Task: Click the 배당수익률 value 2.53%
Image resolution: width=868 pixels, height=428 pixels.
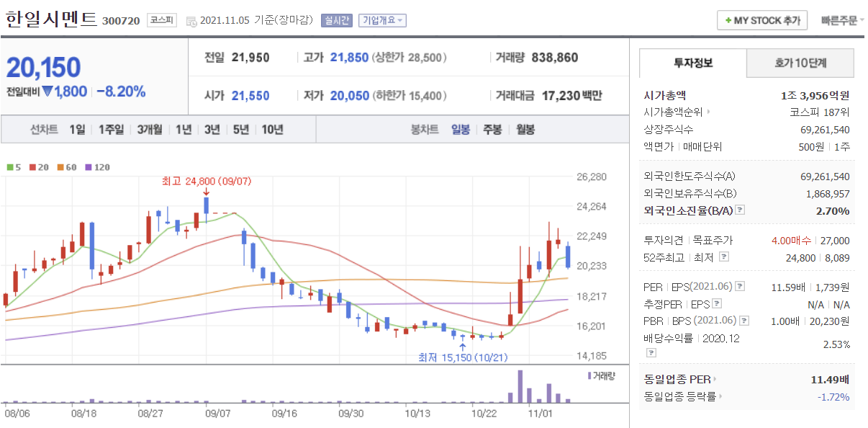Action: 836,345
